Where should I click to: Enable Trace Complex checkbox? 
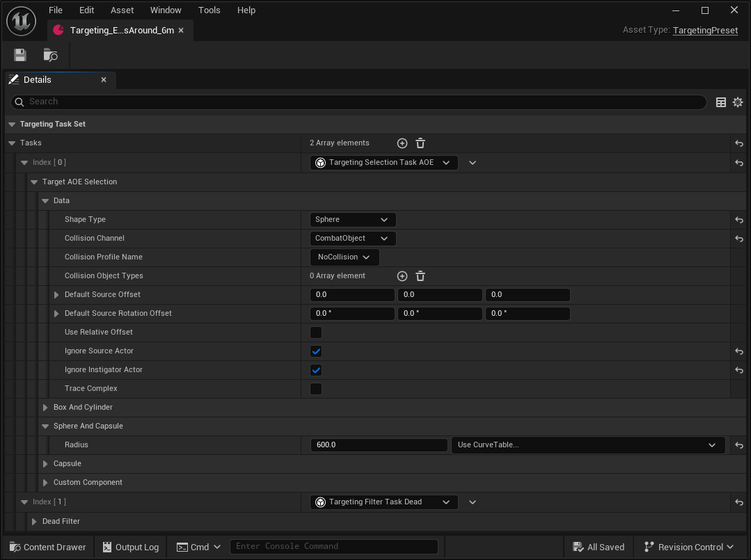click(x=316, y=389)
